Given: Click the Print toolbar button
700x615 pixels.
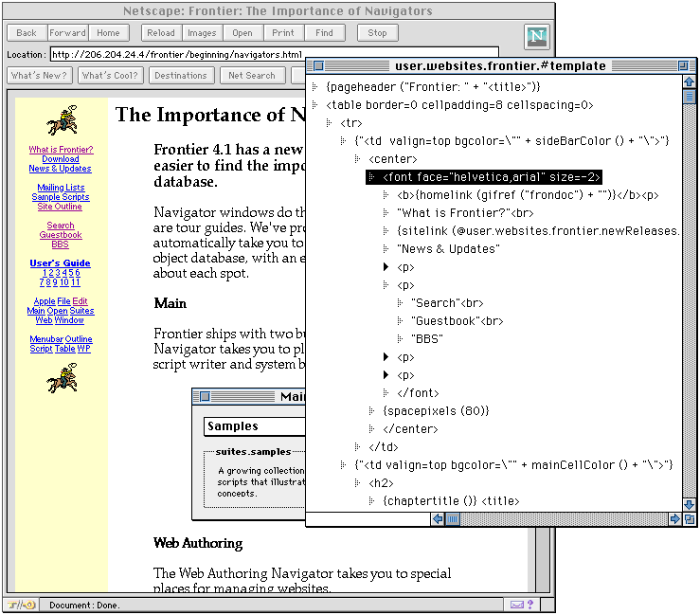Looking at the screenshot, I should (283, 32).
